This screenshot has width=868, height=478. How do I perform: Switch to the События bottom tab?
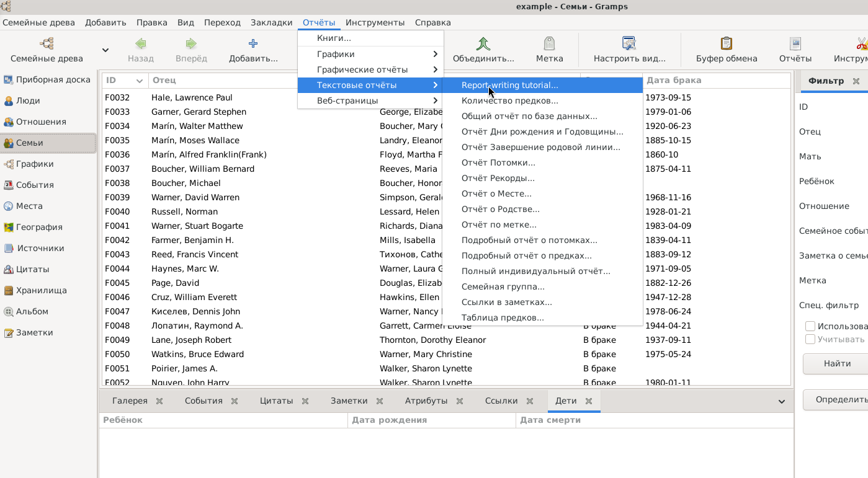coord(204,401)
